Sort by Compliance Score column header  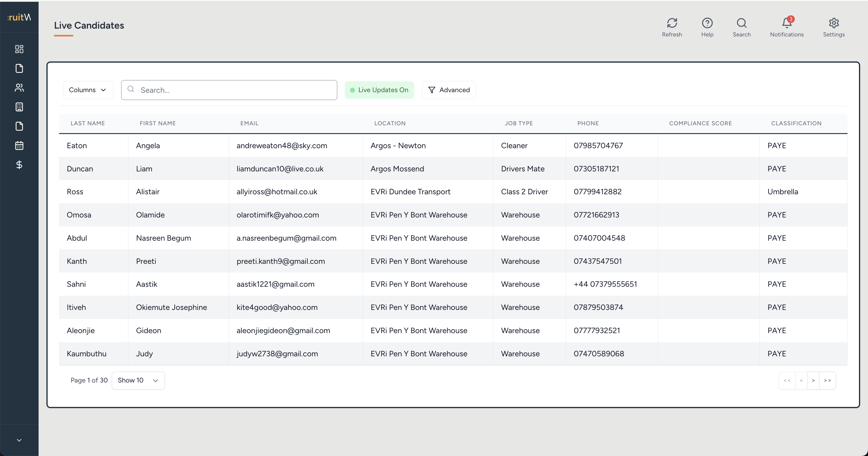[x=700, y=123]
